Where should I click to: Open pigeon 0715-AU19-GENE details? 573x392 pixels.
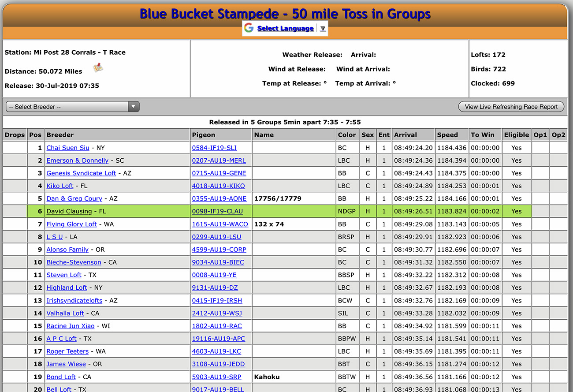219,173
